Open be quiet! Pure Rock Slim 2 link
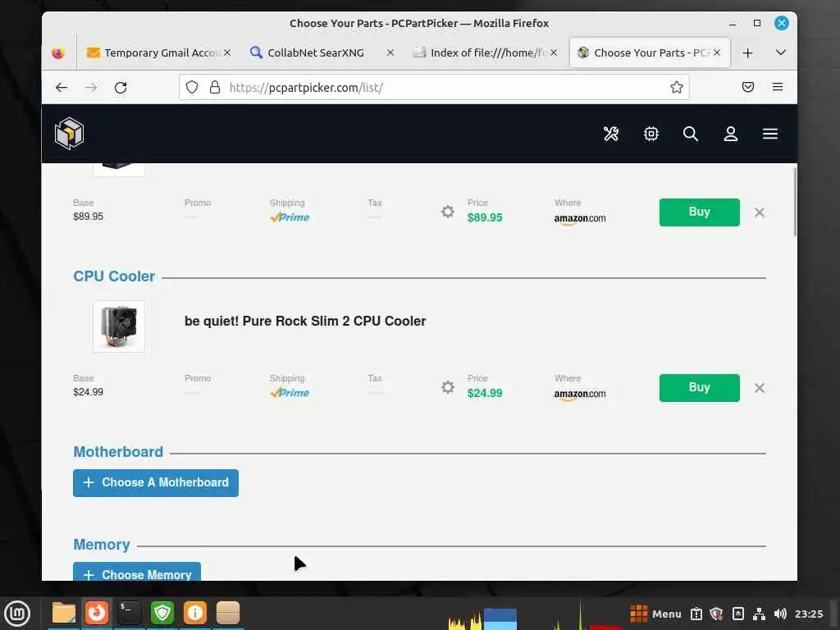The image size is (840, 630). pos(305,321)
